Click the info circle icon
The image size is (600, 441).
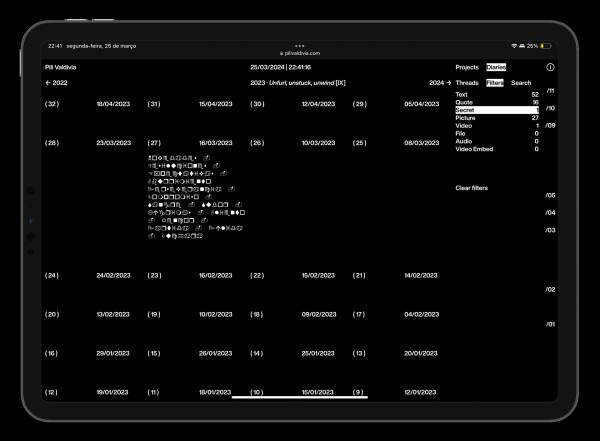tap(550, 67)
